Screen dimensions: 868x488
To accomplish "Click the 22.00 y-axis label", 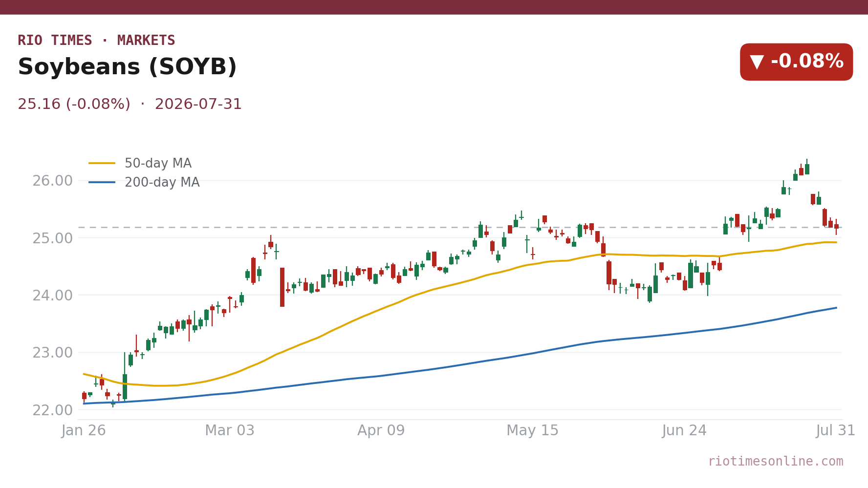I will pos(52,410).
